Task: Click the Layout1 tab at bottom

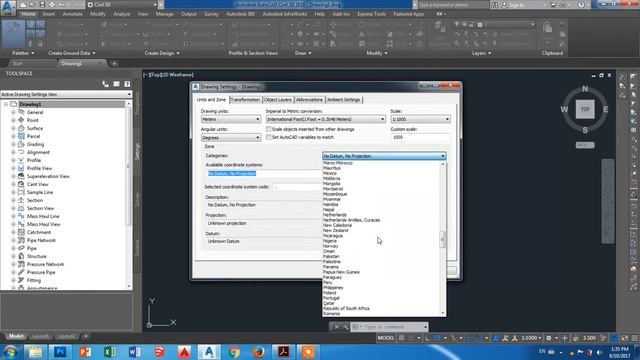Action: click(x=40, y=336)
